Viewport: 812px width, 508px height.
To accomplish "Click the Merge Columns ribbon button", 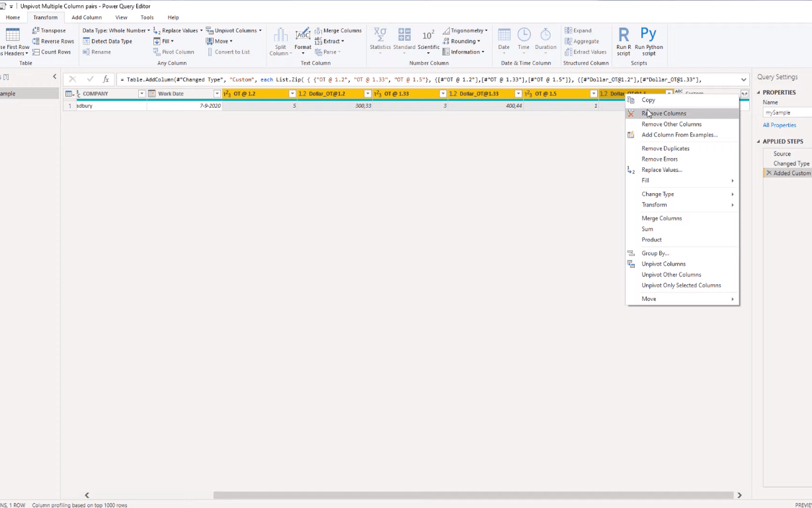I will 338,30.
